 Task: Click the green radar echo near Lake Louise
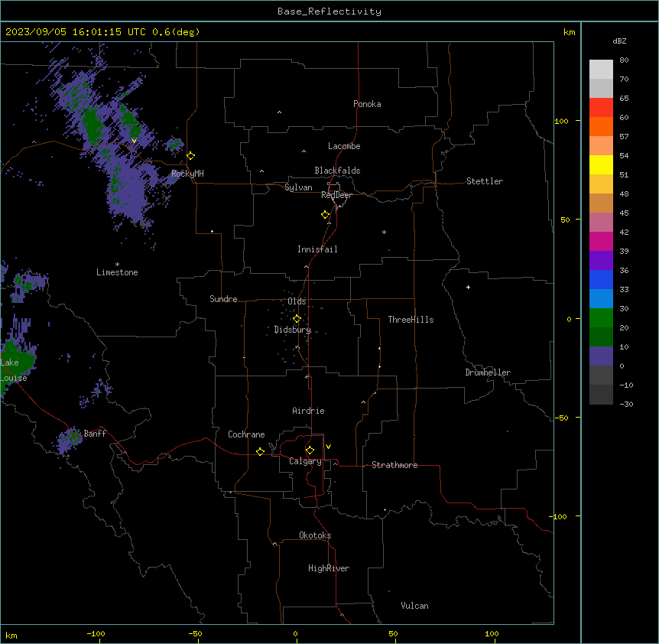18,361
